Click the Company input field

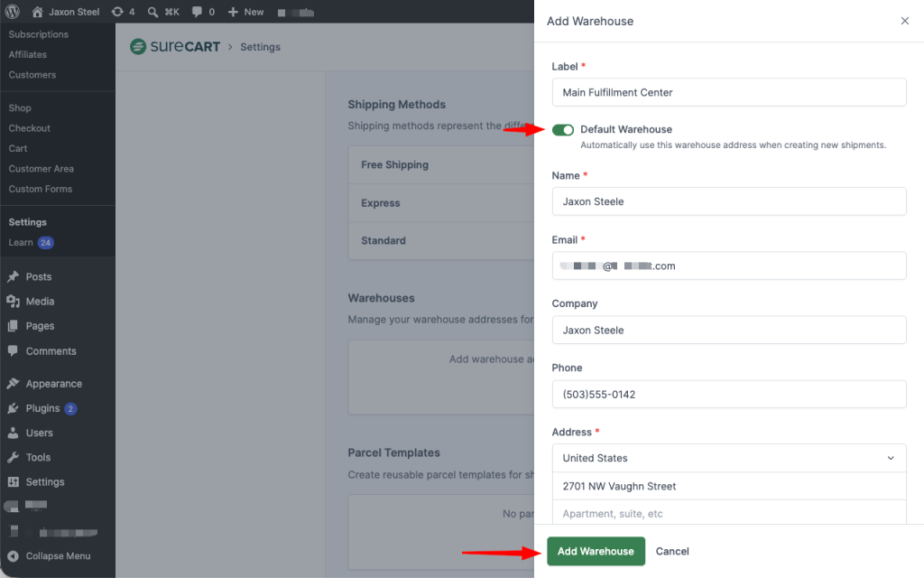click(729, 331)
